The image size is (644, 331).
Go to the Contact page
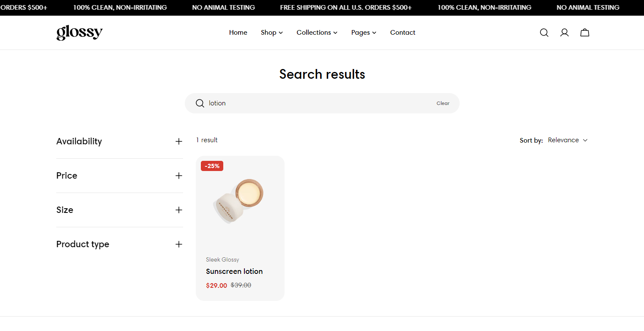click(x=403, y=33)
